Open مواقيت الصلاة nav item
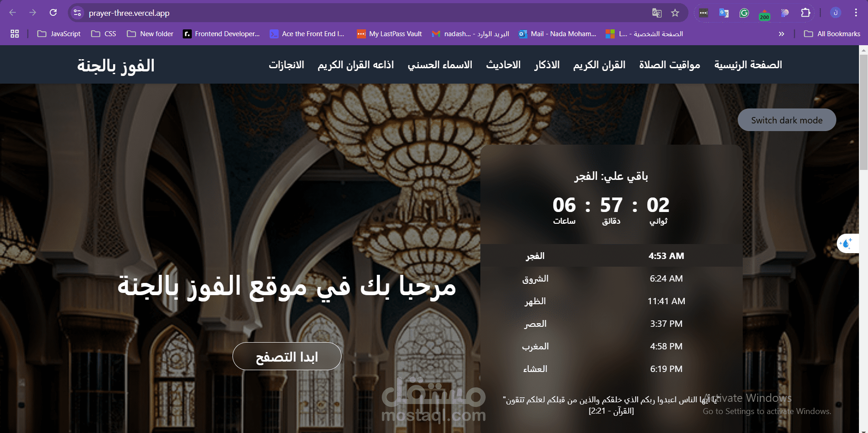 tap(669, 65)
